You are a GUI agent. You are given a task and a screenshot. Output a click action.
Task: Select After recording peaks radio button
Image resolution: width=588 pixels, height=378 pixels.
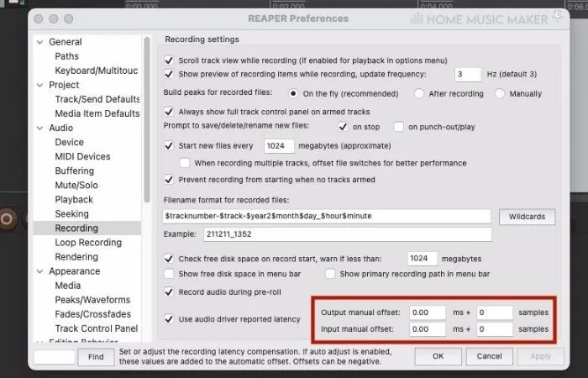(x=419, y=93)
